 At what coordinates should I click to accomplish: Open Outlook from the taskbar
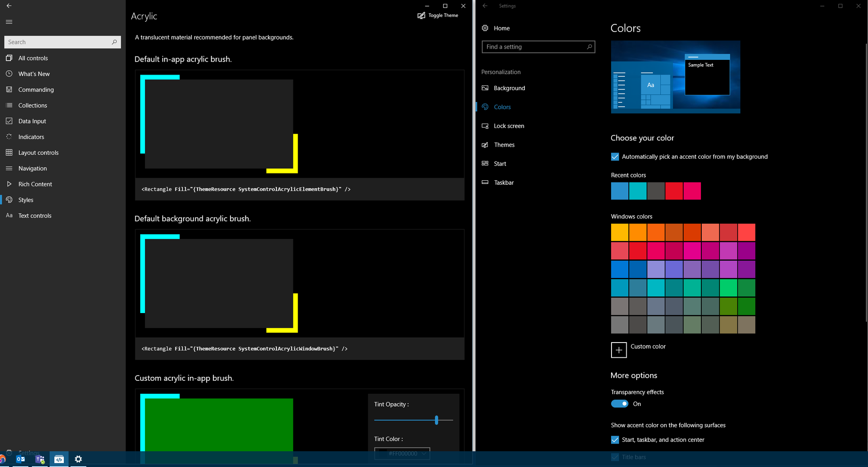point(20,459)
